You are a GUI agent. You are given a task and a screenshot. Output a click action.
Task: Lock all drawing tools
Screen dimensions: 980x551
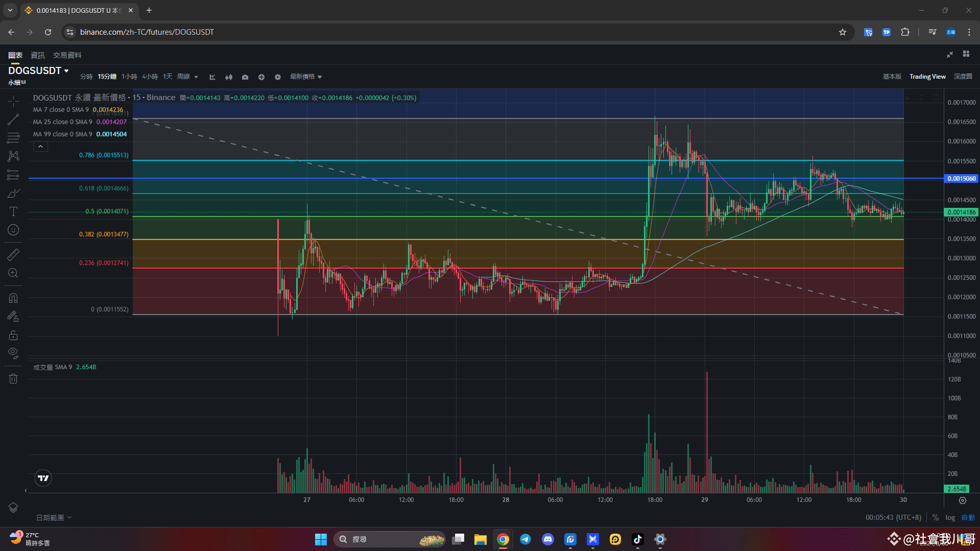(13, 335)
